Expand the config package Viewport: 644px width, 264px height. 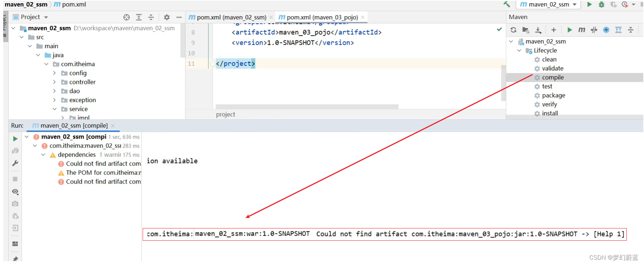(55, 73)
